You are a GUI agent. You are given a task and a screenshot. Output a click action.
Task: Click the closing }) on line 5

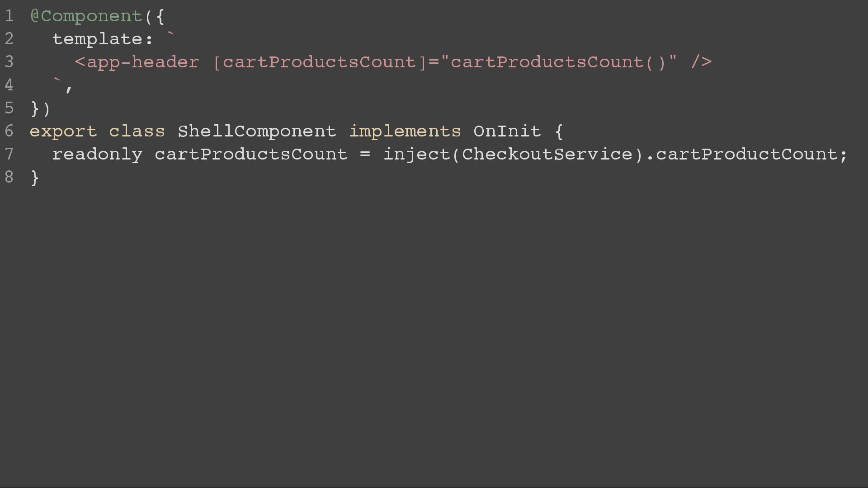point(40,109)
